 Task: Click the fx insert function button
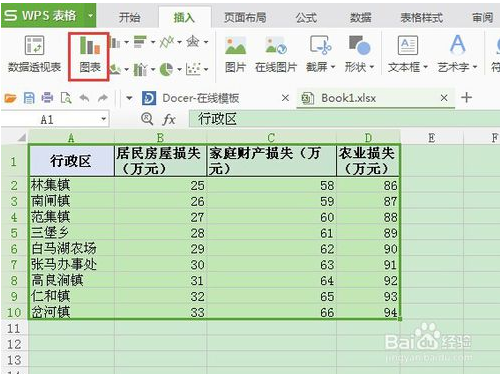point(168,119)
